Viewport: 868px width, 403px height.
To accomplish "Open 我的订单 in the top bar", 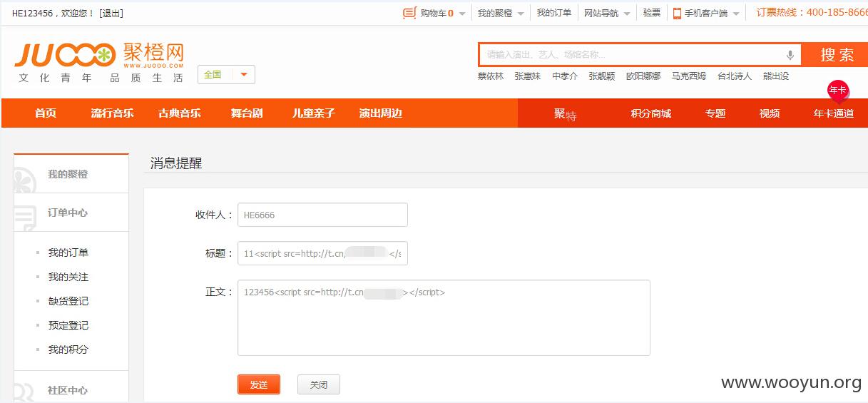I will point(553,13).
